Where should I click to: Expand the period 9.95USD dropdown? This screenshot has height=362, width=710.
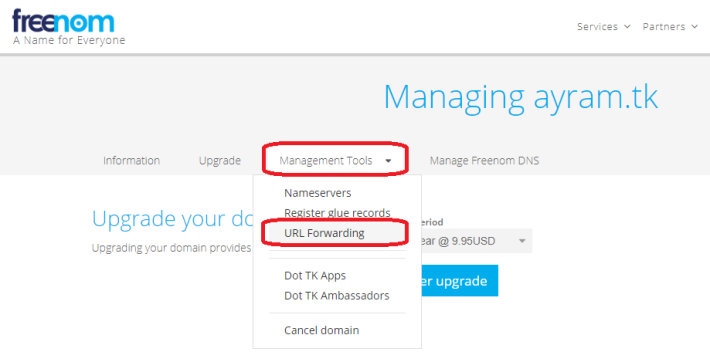tap(476, 241)
